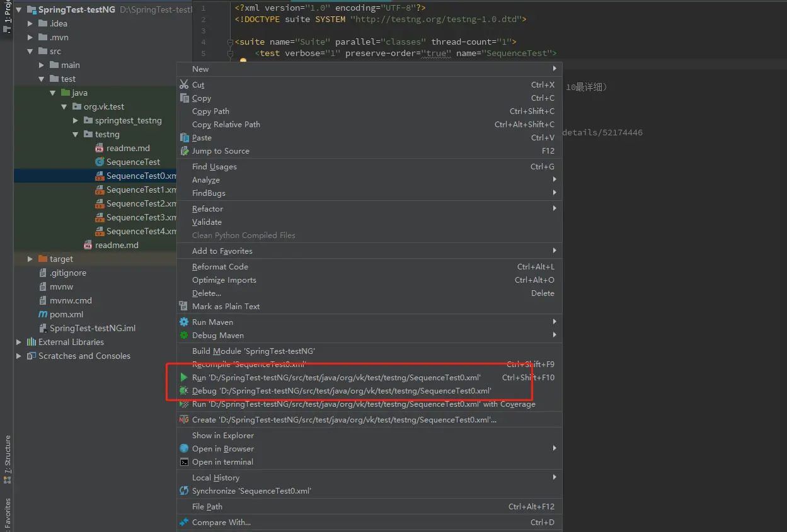Viewport: 787px width, 532px height.
Task: Collapse the src folder
Action: (30, 51)
